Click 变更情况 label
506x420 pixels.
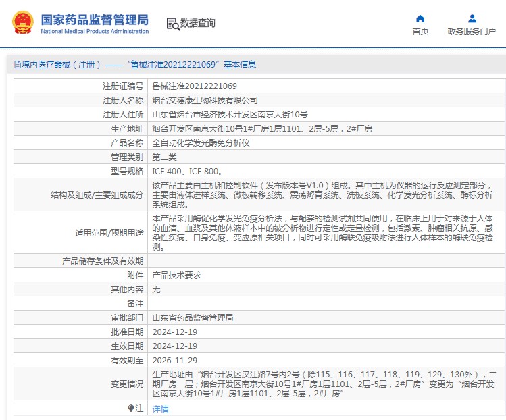tap(127, 384)
